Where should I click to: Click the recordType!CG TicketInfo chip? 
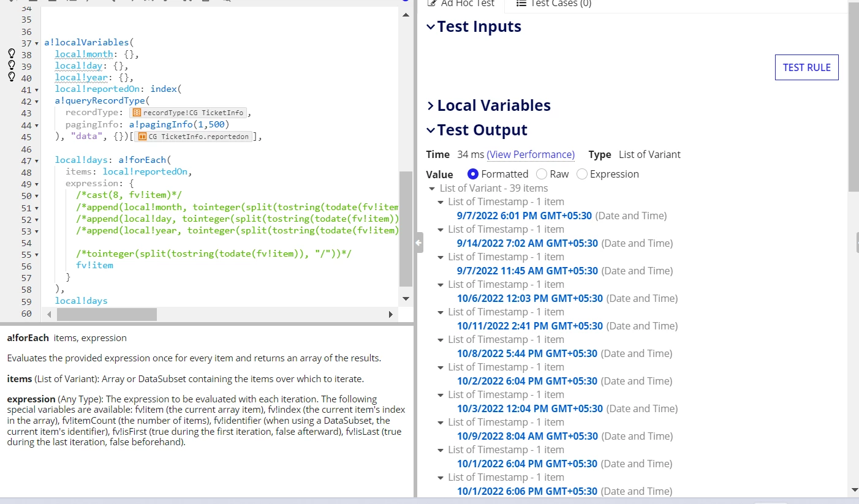click(189, 113)
